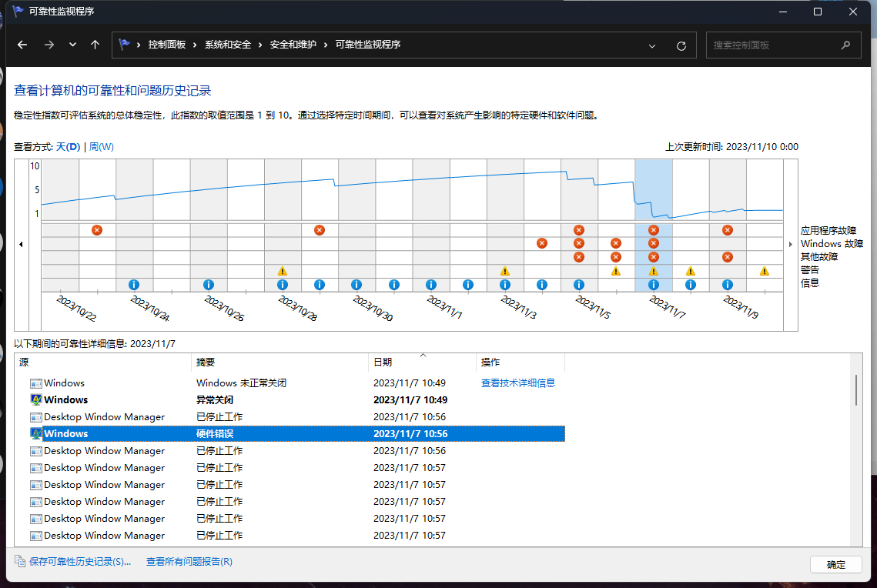Viewport: 877px width, 588px height.
Task: Click the information icon for 2023/11/8
Action: click(691, 285)
